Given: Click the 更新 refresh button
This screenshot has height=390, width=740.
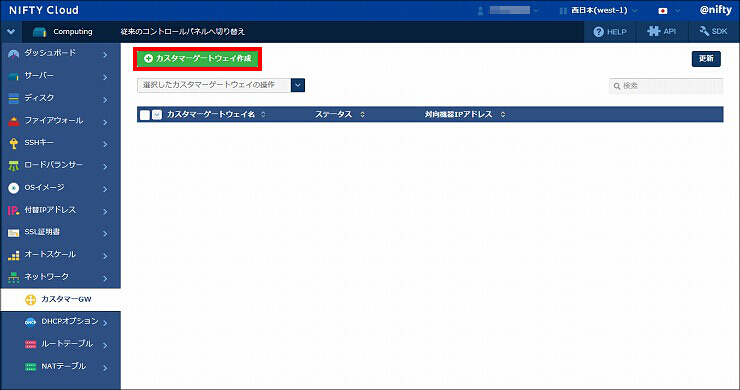Looking at the screenshot, I should click(706, 59).
